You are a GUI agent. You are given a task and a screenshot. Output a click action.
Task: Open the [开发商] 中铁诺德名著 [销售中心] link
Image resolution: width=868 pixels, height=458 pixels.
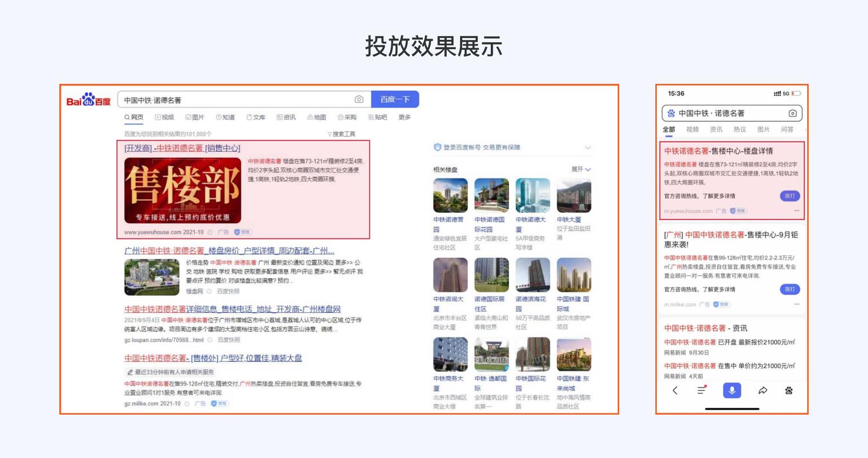pyautogui.click(x=182, y=148)
